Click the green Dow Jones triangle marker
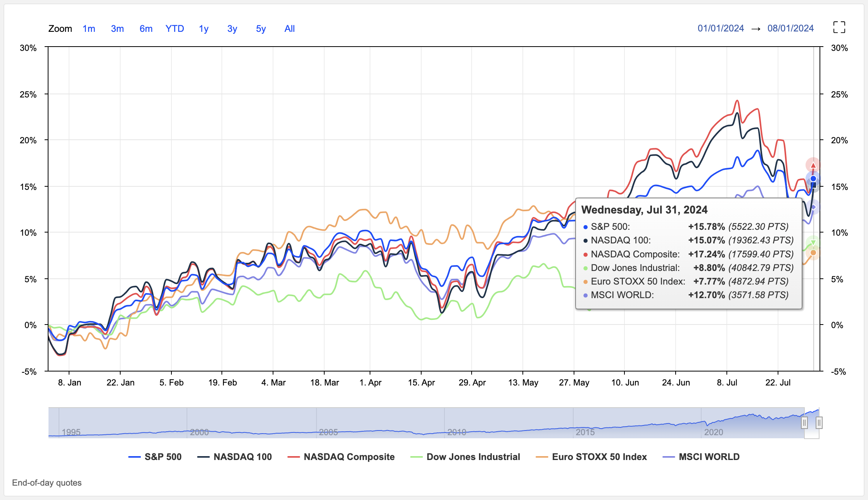The image size is (868, 500). pos(813,243)
